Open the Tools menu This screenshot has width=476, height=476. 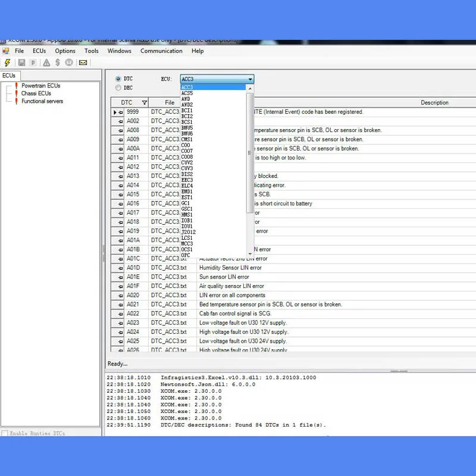coord(92,51)
